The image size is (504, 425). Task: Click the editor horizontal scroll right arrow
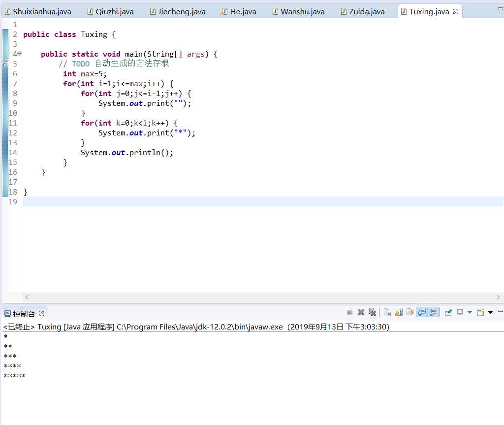pyautogui.click(x=498, y=297)
